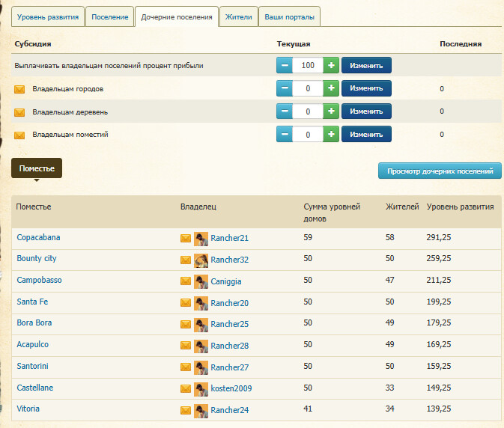Click envelope icon for Владельцам деревень
The height and width of the screenshot is (428, 504).
pyautogui.click(x=20, y=112)
